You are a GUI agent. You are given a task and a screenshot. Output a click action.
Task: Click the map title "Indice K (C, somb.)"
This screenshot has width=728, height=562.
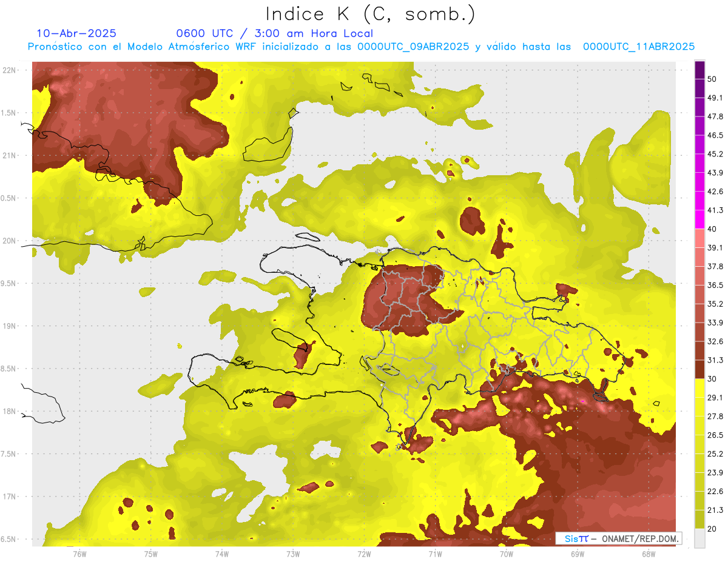coord(371,15)
